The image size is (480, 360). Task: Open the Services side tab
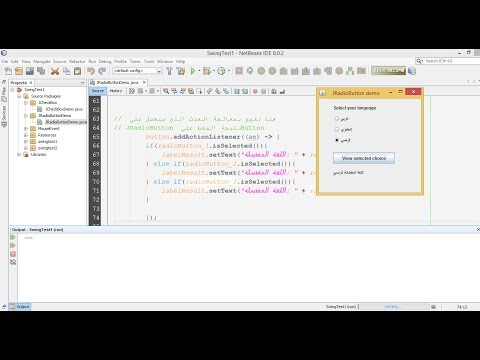(4, 116)
